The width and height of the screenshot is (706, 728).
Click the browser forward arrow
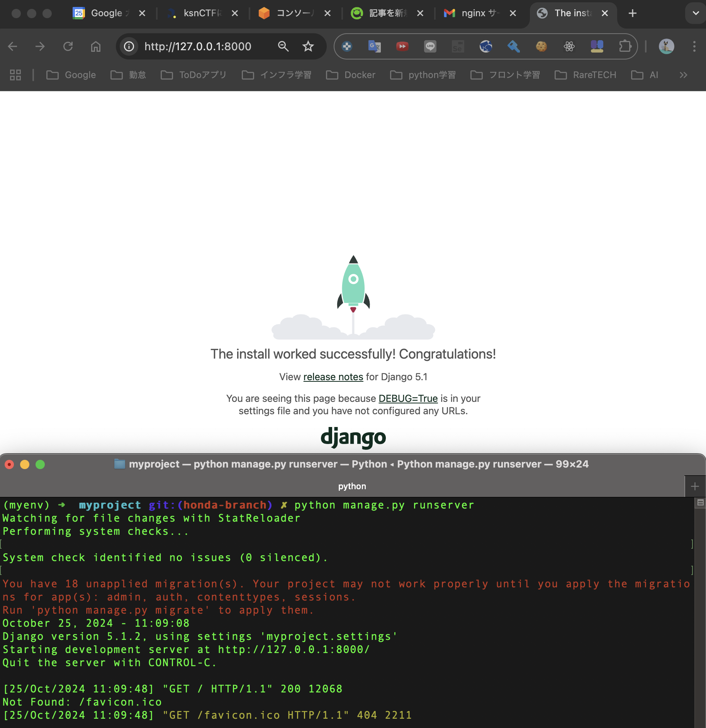[40, 47]
